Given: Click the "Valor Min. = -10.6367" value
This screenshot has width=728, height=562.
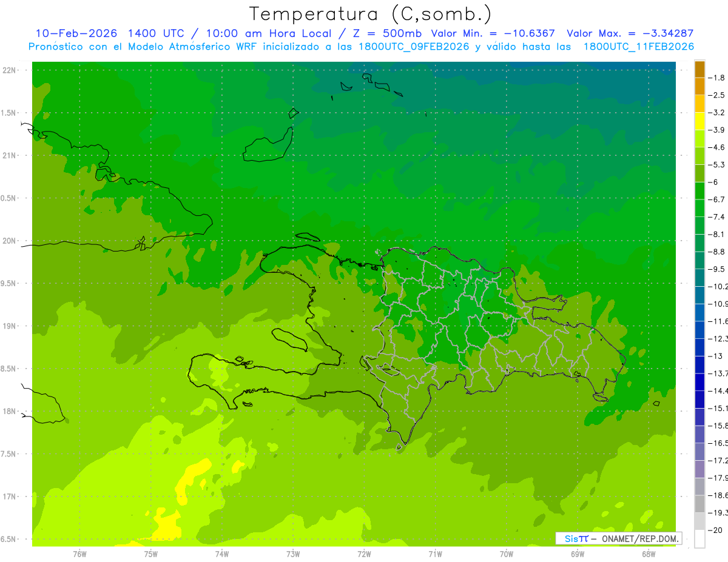Looking at the screenshot, I should (x=493, y=34).
